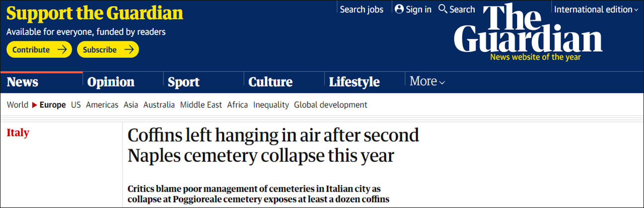Switch to the Opinion section
This screenshot has height=208, width=644.
coord(111,82)
